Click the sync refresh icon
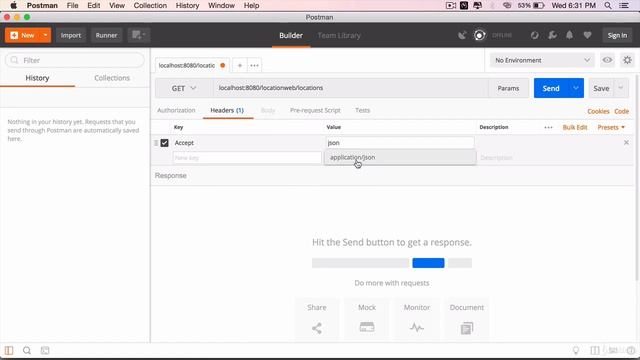 534,36
